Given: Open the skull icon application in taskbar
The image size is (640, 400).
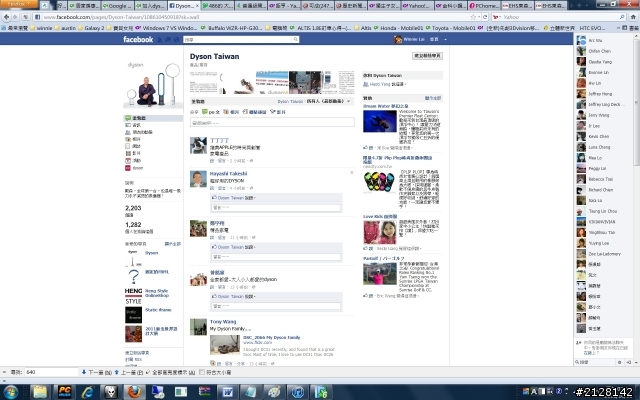Looking at the screenshot, I should [x=111, y=392].
